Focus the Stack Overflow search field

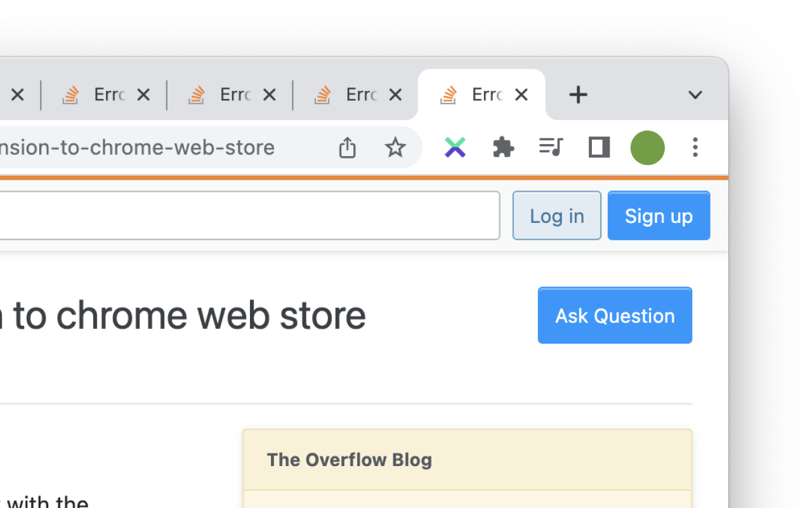(250, 216)
